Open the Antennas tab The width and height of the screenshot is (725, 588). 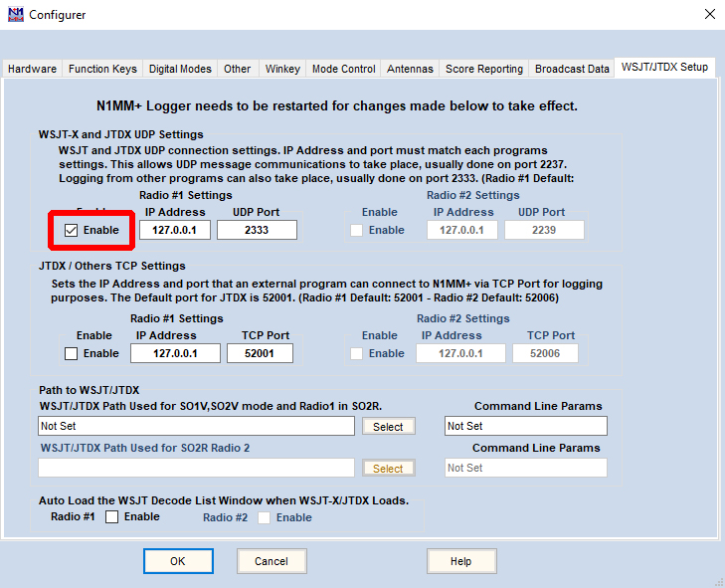[x=410, y=69]
